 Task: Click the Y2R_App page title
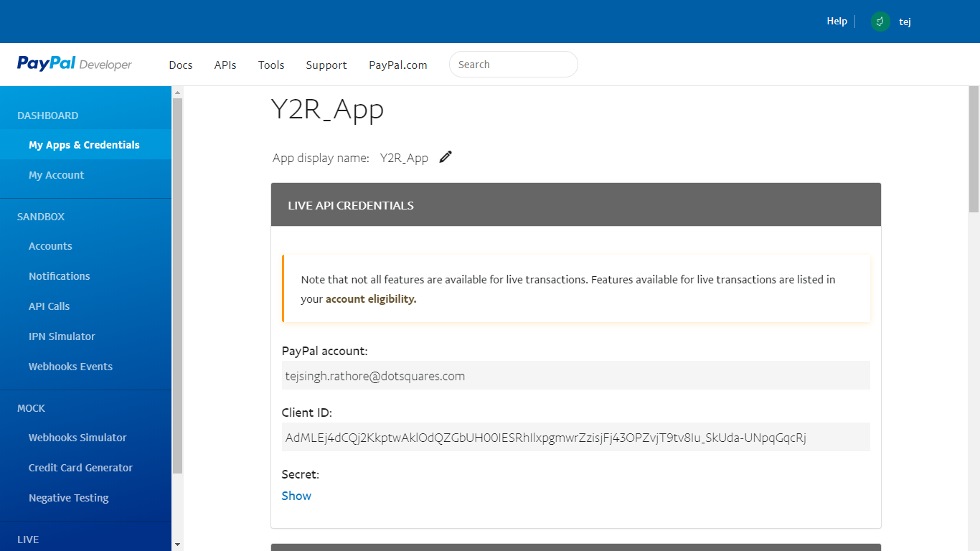tap(327, 109)
